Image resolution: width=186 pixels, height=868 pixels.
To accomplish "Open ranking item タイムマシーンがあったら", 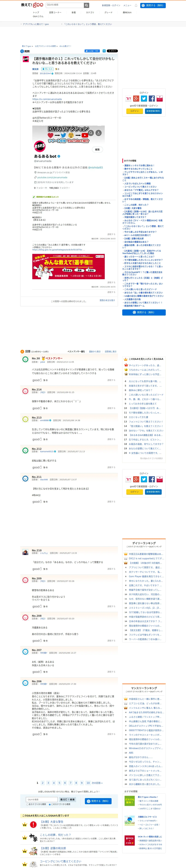I will click(x=145, y=365).
